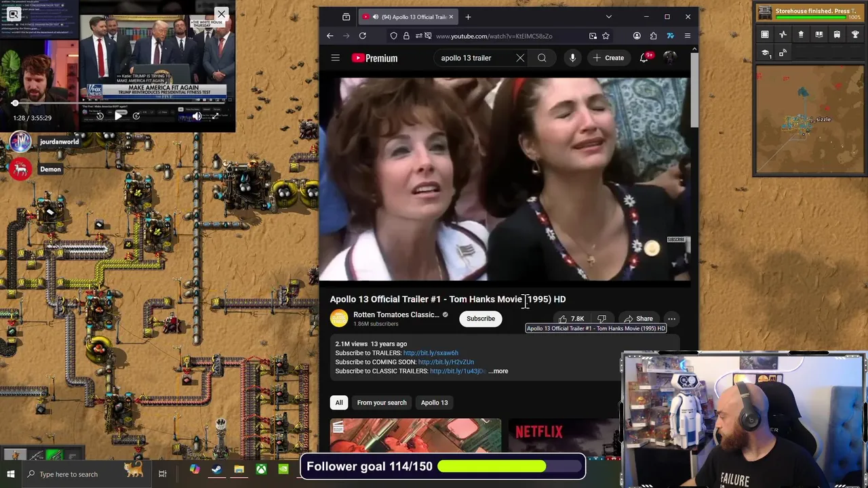Viewport: 868px width, 488px height.
Task: Open the YouTube account avatar menu
Action: click(669, 58)
